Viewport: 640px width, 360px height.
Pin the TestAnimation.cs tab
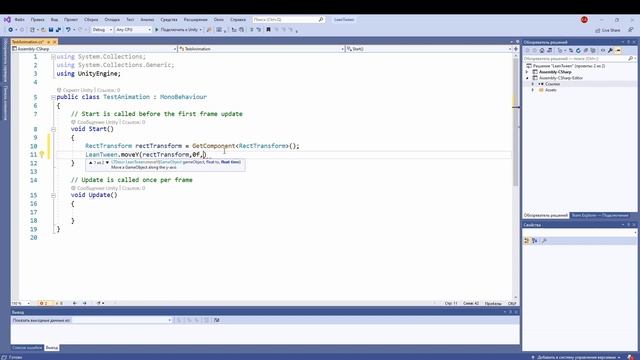point(48,42)
